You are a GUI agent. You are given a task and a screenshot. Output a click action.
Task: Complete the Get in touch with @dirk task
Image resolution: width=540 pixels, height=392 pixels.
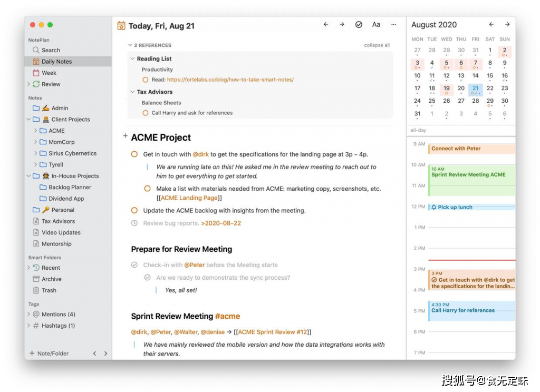(x=134, y=154)
